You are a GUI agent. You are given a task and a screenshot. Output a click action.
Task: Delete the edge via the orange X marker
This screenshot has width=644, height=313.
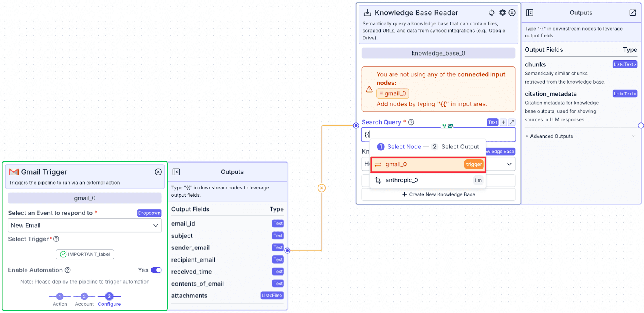pos(322,188)
